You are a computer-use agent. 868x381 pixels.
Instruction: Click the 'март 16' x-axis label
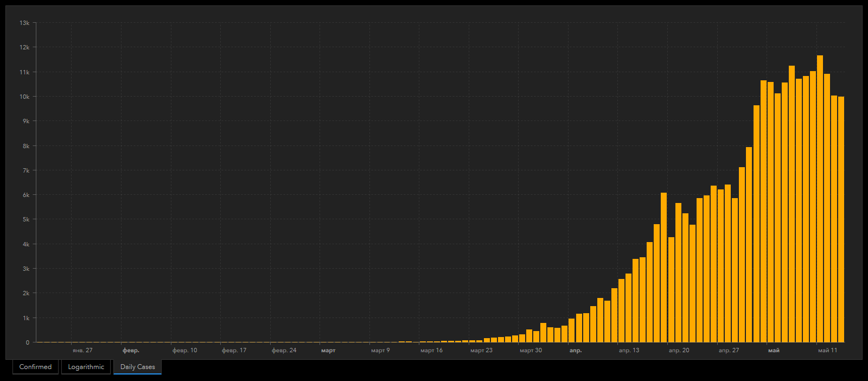coord(431,351)
